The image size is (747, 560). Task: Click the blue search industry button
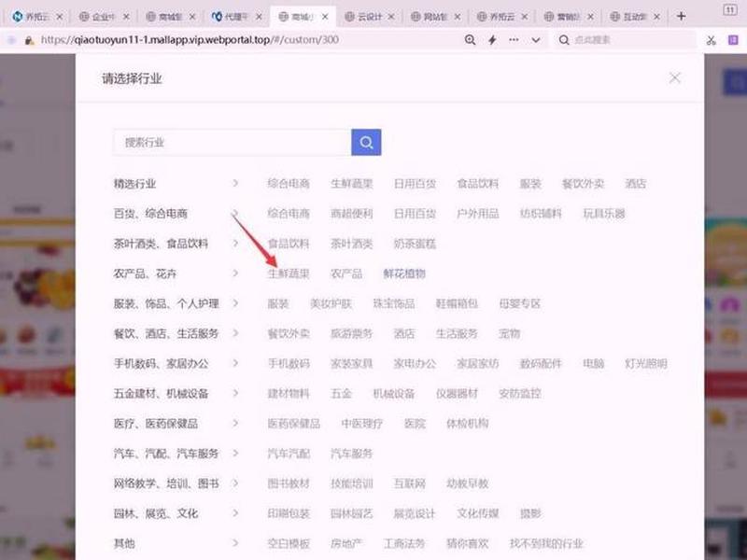366,142
